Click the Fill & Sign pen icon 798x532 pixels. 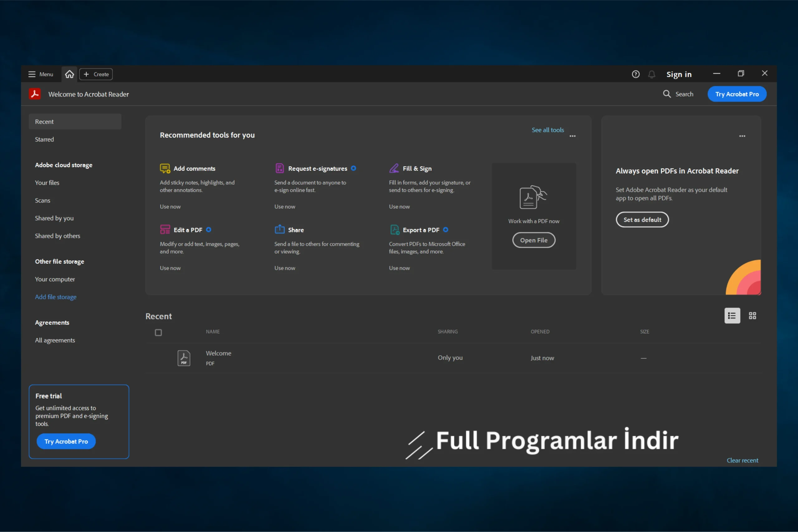(394, 168)
